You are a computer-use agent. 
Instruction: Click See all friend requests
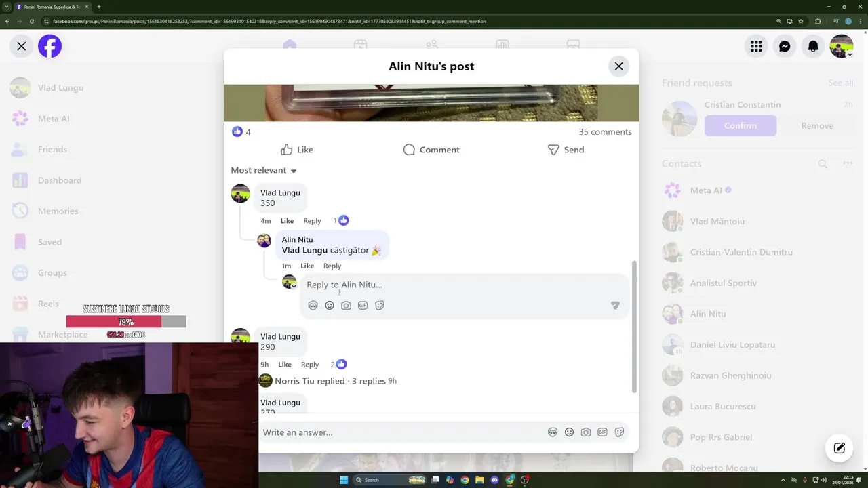coord(840,83)
